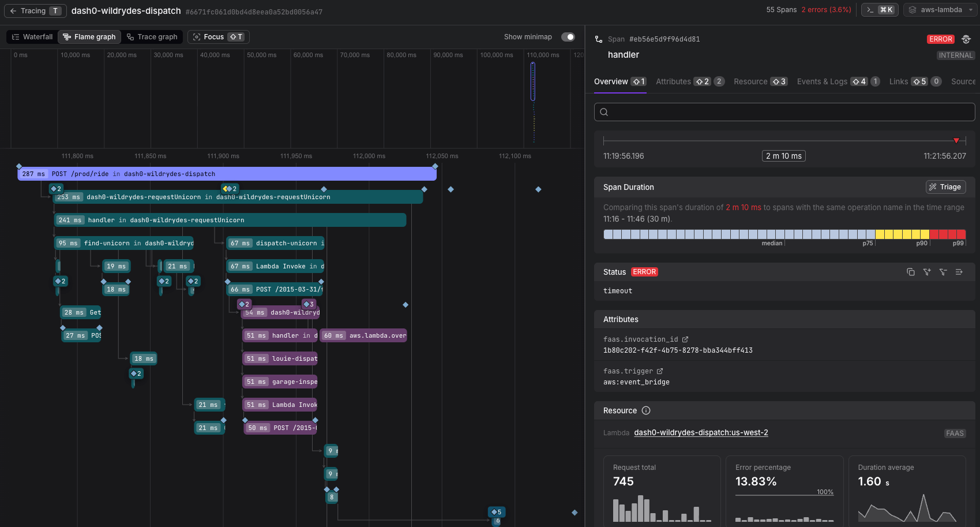The image size is (980, 527).
Task: Click the trace ID #6671fc061d0bd4d8eea0a52bd0056a47
Action: (254, 12)
